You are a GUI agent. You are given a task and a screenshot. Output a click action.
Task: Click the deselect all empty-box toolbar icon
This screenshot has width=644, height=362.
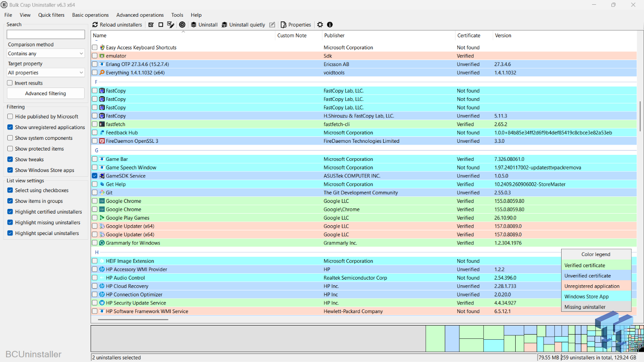pos(161,25)
